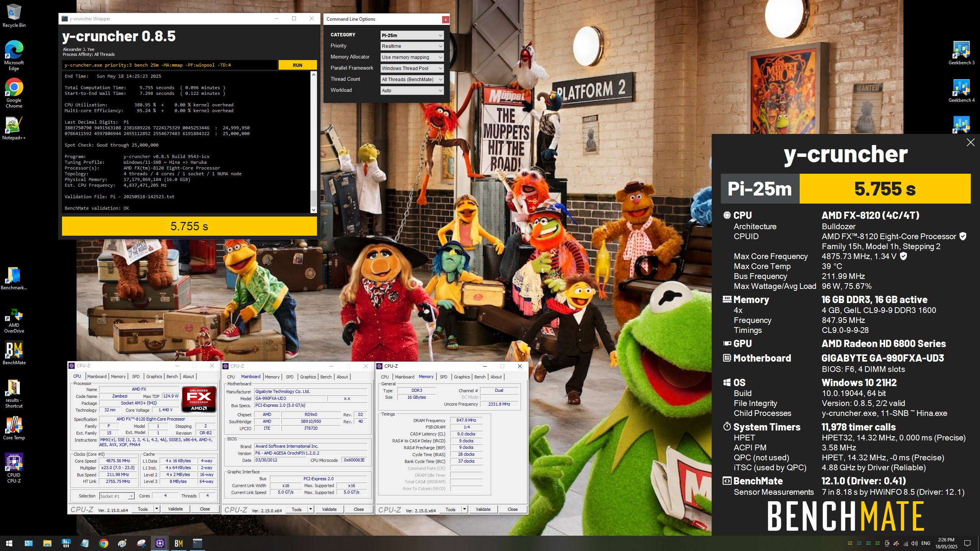
Task: Open Google Chrome from the taskbar
Action: tap(103, 543)
